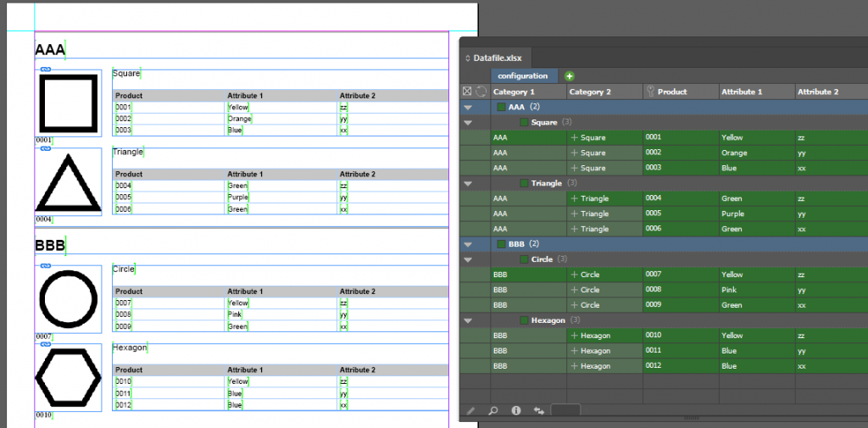Click the link icon above the square image
The height and width of the screenshot is (428, 868).
pyautogui.click(x=46, y=69)
